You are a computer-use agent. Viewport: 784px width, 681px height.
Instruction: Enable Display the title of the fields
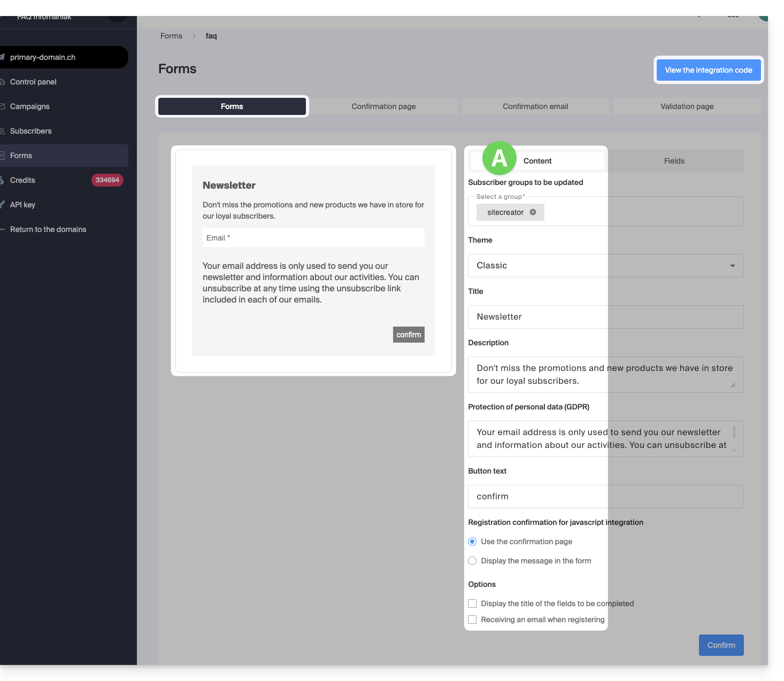pos(472,603)
